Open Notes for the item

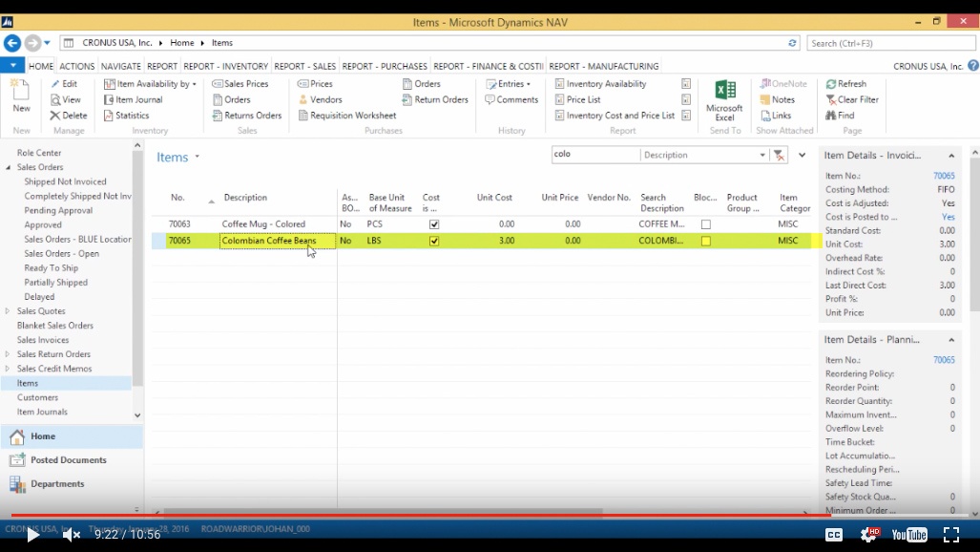pos(778,99)
